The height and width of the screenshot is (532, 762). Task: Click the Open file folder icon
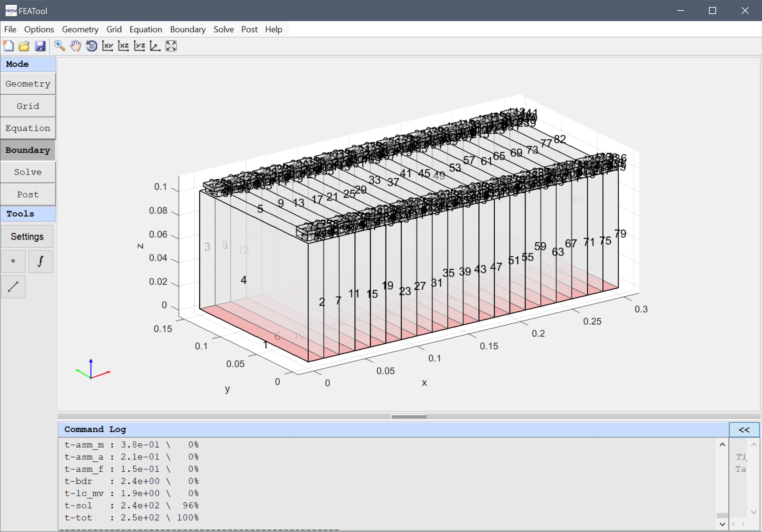[24, 46]
